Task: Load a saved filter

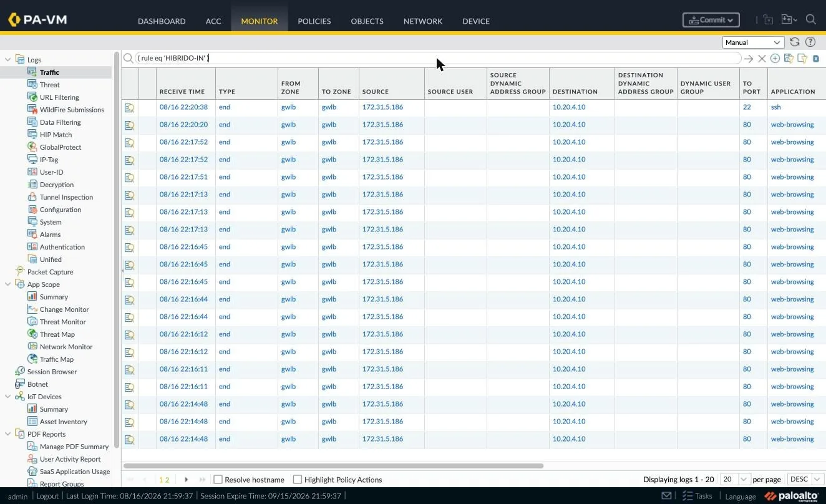Action: click(x=802, y=58)
